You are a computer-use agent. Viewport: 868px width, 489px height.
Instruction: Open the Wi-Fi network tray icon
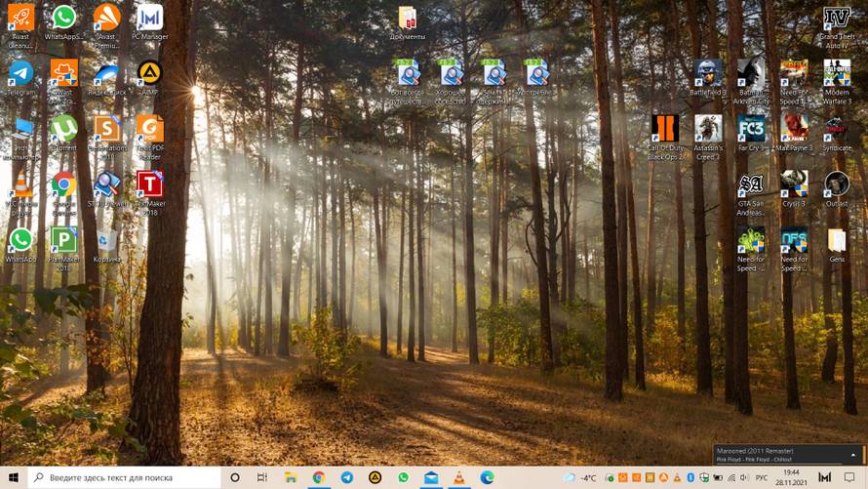730,477
